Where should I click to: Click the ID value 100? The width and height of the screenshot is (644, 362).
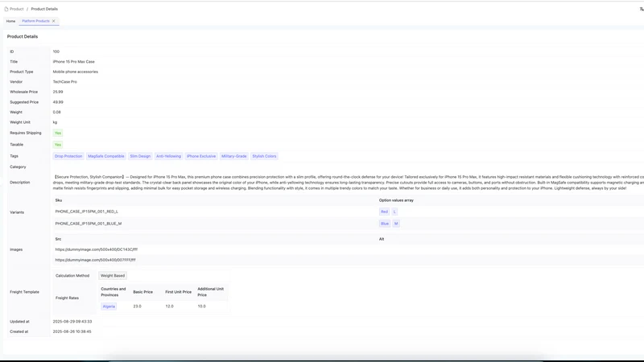[x=56, y=51]
